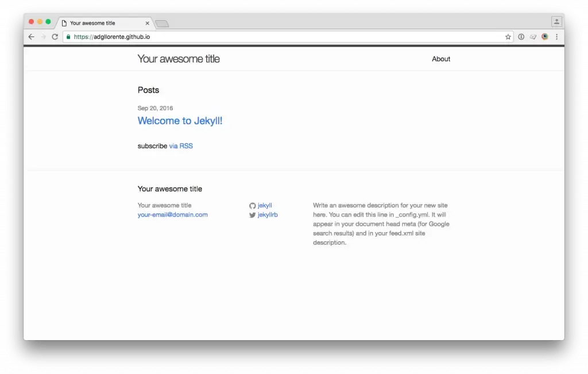Click the page info circle icon
The width and height of the screenshot is (588, 374).
[521, 36]
